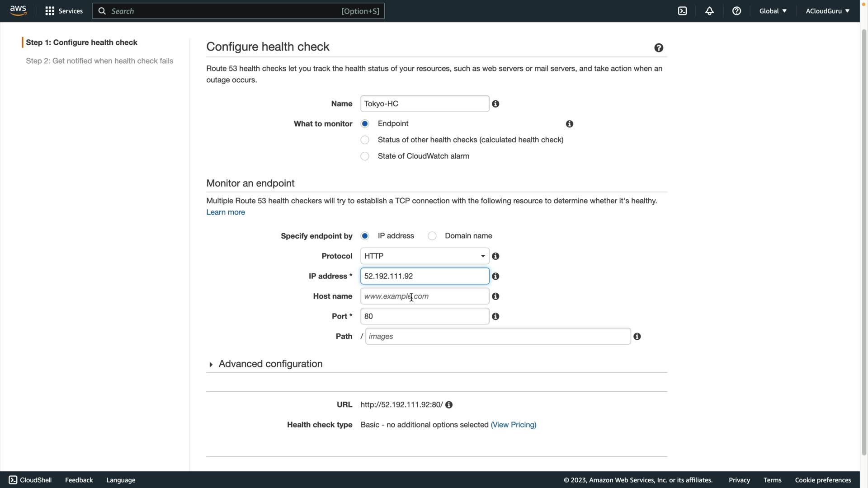Go to Step 2 notification settings
The width and height of the screenshot is (868, 488).
(99, 61)
